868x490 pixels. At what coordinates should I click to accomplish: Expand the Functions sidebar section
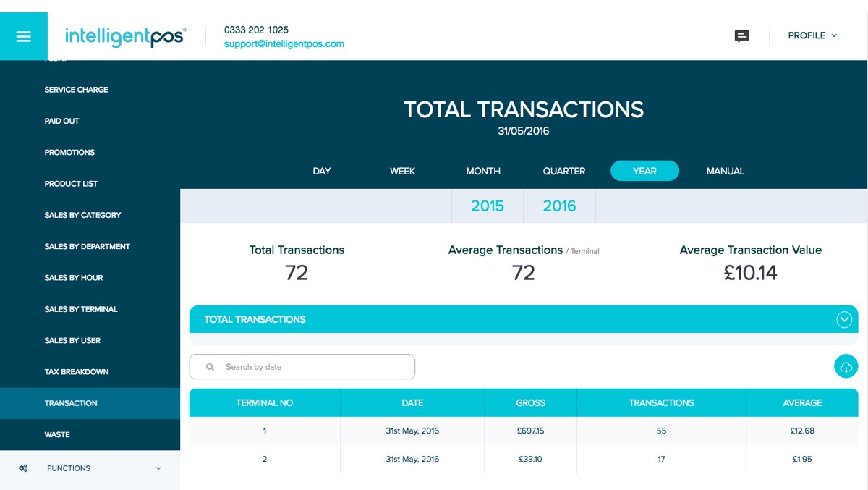click(x=158, y=468)
